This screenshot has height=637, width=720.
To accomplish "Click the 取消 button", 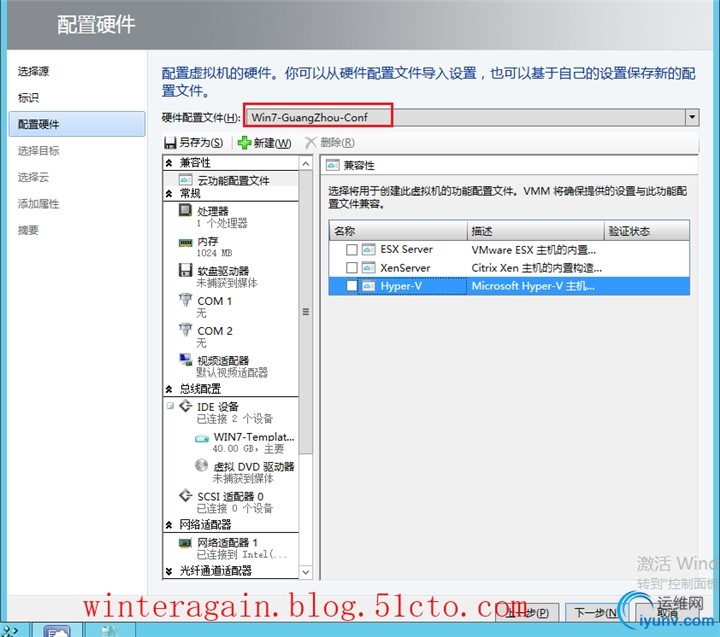I will click(x=666, y=613).
